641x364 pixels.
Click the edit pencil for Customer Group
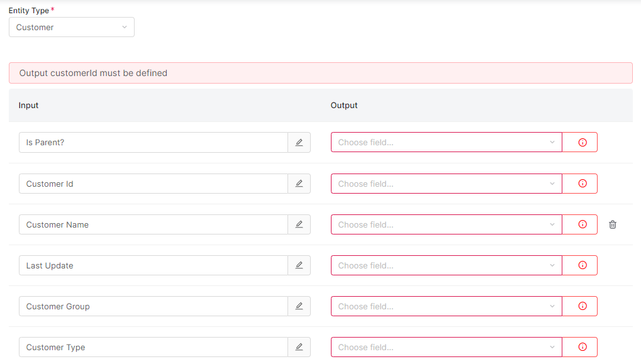(x=299, y=306)
